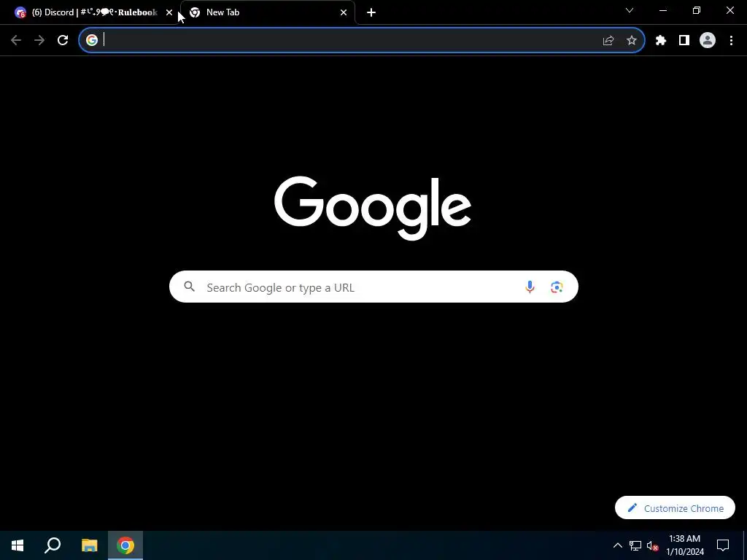Toggle the Chrome side panel
This screenshot has height=560, width=747.
684,41
